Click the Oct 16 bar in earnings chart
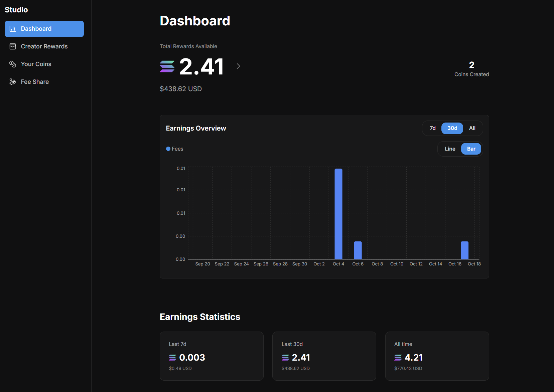This screenshot has width=554, height=392. [x=464, y=250]
